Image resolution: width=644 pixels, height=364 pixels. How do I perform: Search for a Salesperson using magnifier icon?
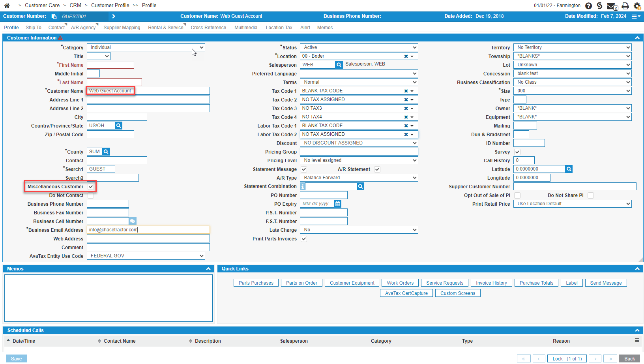click(x=339, y=65)
